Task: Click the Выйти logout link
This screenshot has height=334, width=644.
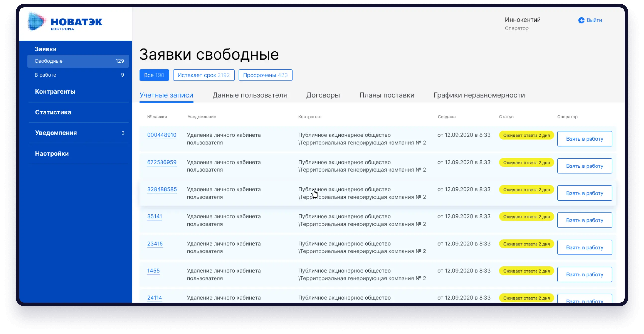Action: coord(594,20)
